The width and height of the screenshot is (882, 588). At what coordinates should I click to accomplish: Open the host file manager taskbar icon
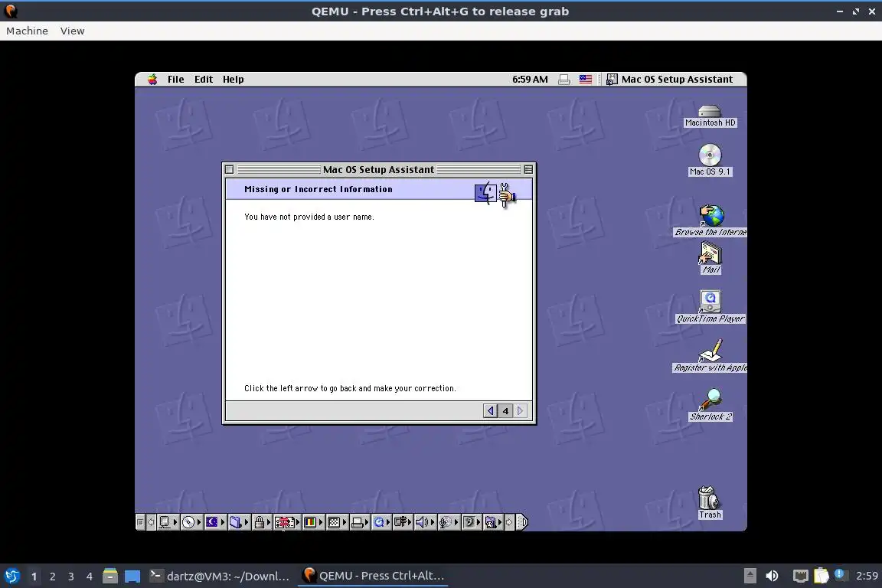(110, 576)
